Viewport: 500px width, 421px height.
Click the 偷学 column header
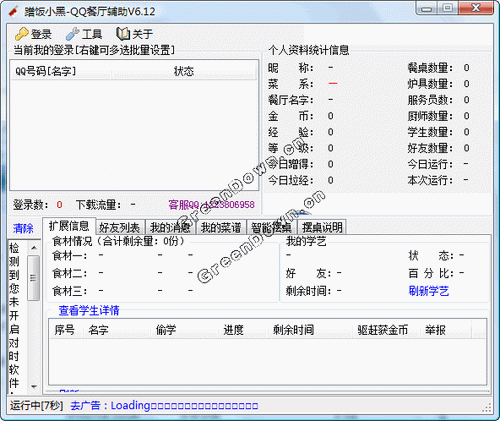[184, 330]
